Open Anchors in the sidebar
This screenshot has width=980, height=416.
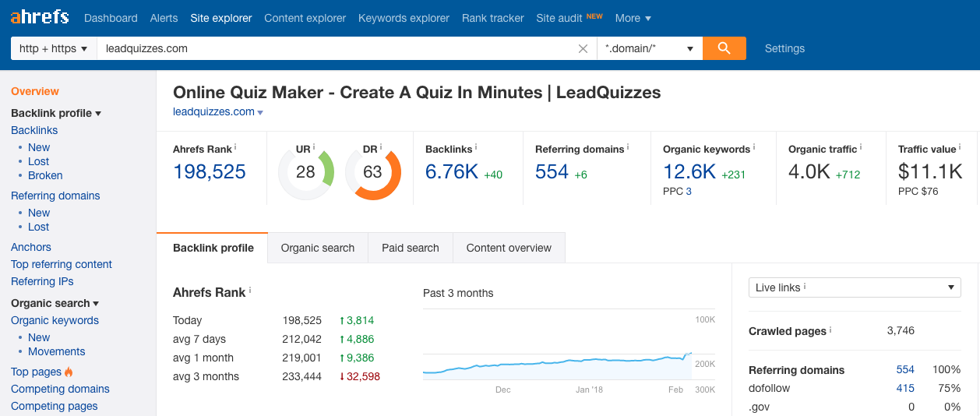pos(31,247)
